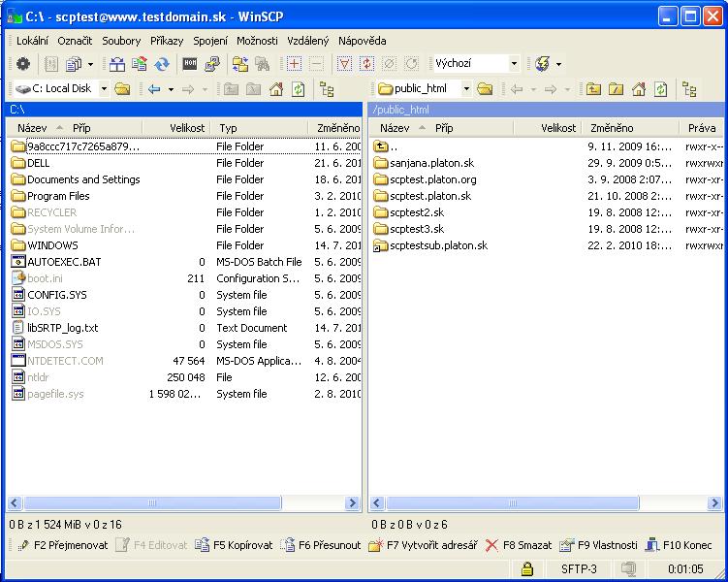Open the Compare directories tool
This screenshot has width=728, height=582.
[117, 64]
